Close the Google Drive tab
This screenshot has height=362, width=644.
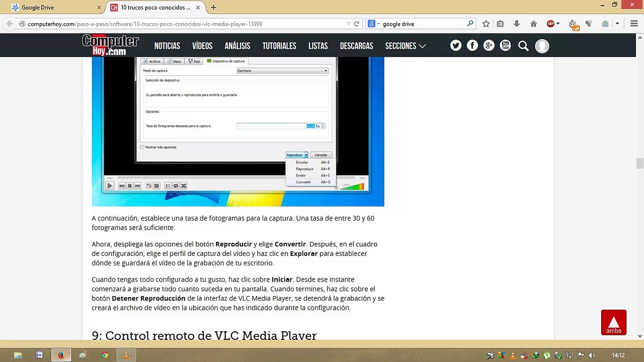99,8
